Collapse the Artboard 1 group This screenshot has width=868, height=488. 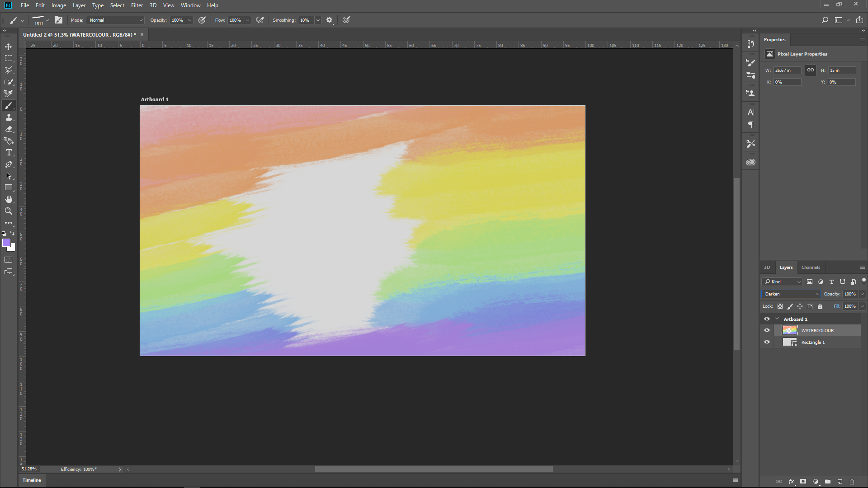[x=777, y=319]
